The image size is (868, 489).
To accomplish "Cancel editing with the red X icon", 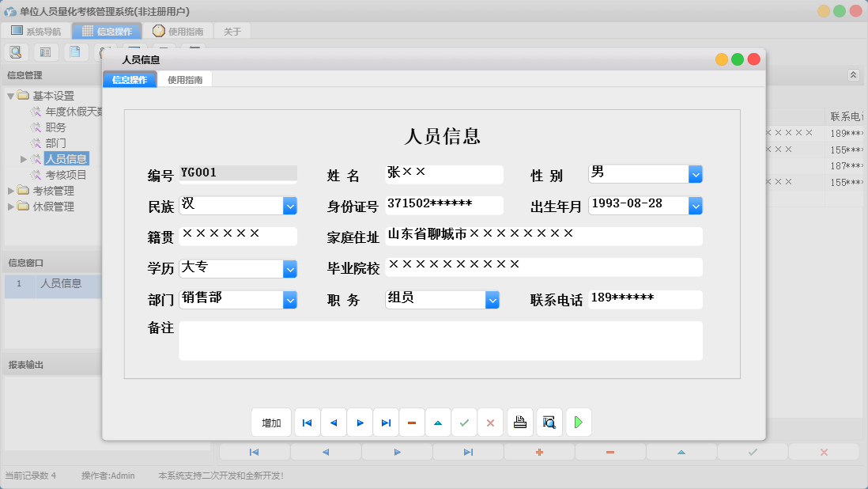I will click(490, 422).
